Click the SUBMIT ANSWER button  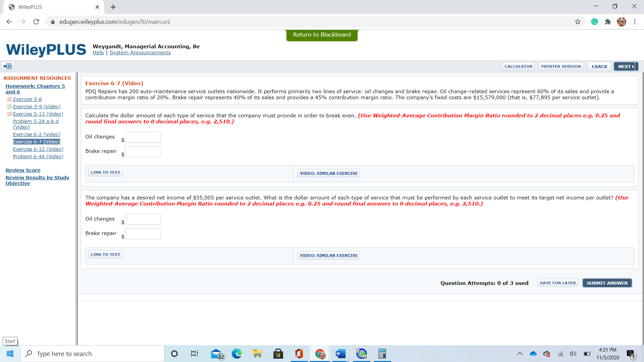point(607,283)
